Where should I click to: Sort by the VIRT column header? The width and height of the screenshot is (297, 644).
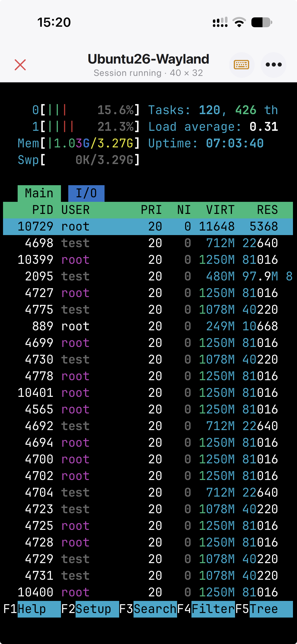(220, 210)
